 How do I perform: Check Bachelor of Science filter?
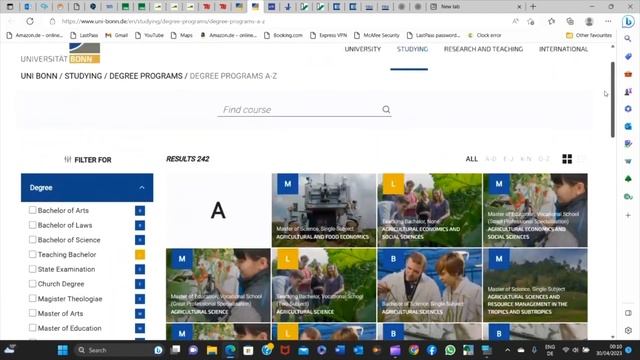click(32, 239)
